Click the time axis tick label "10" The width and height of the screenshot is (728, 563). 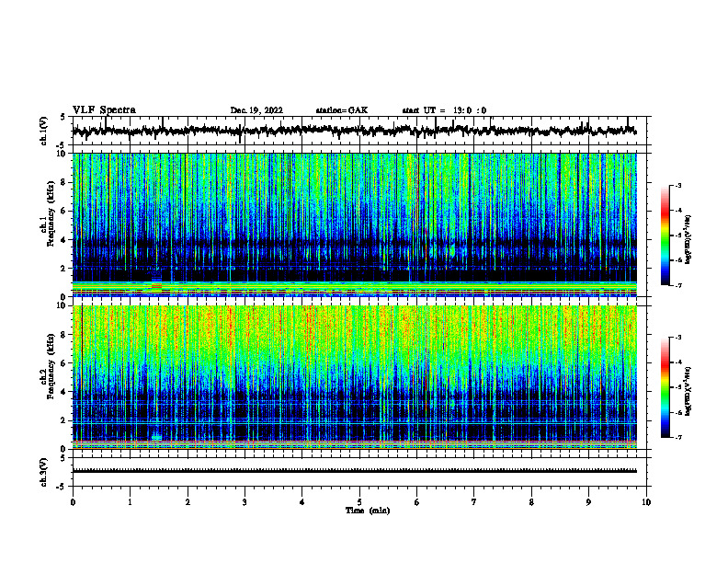point(646,502)
